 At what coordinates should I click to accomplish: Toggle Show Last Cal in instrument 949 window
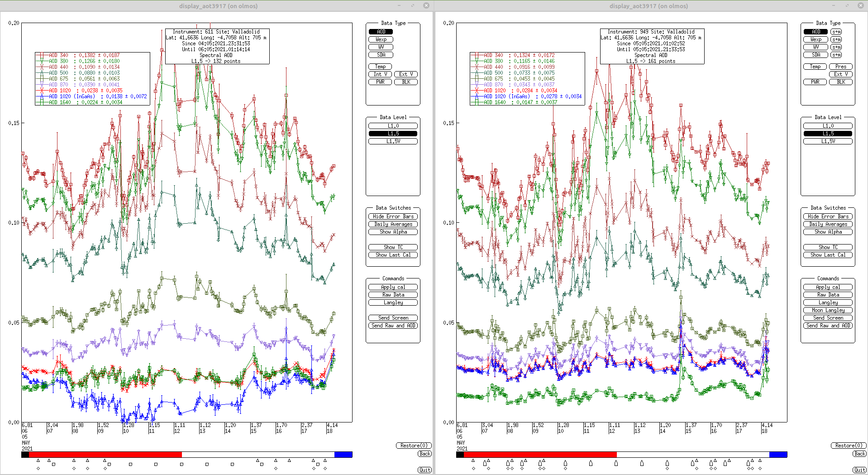tap(828, 255)
